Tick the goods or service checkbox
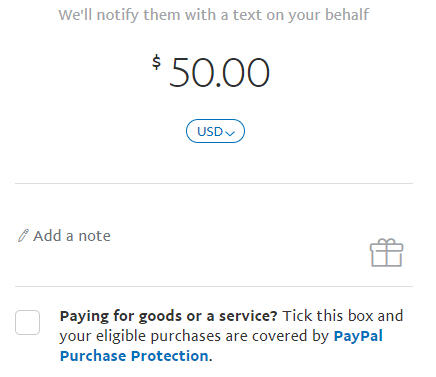The image size is (436, 377). pos(27,322)
